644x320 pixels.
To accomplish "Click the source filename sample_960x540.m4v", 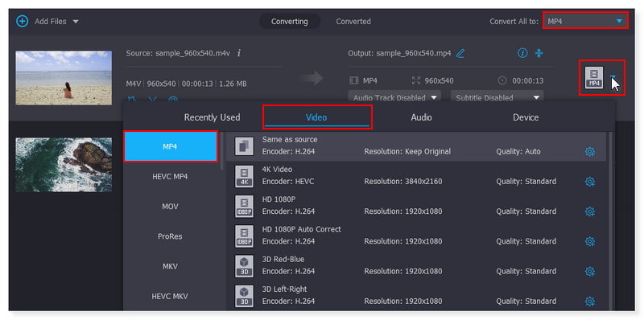I will [192, 53].
